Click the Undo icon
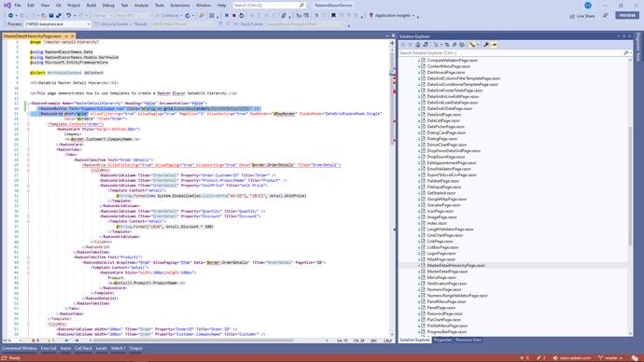 point(68,15)
